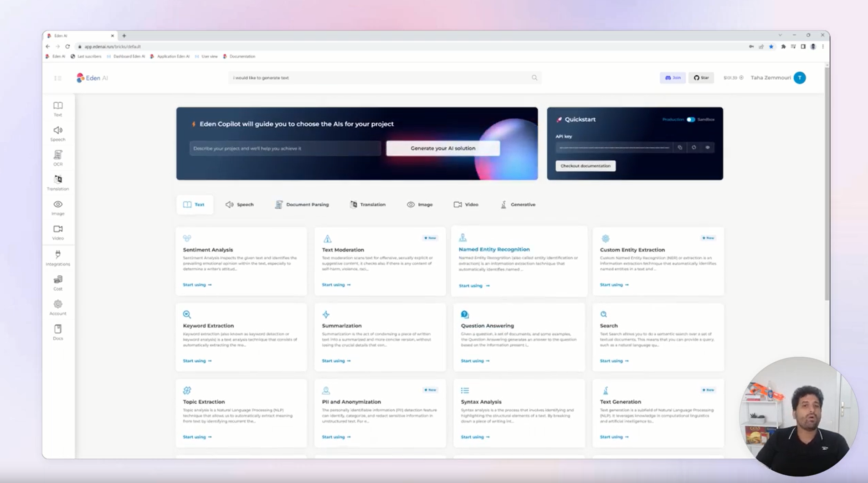
Task: Open the Video section in sidebar
Action: (58, 232)
